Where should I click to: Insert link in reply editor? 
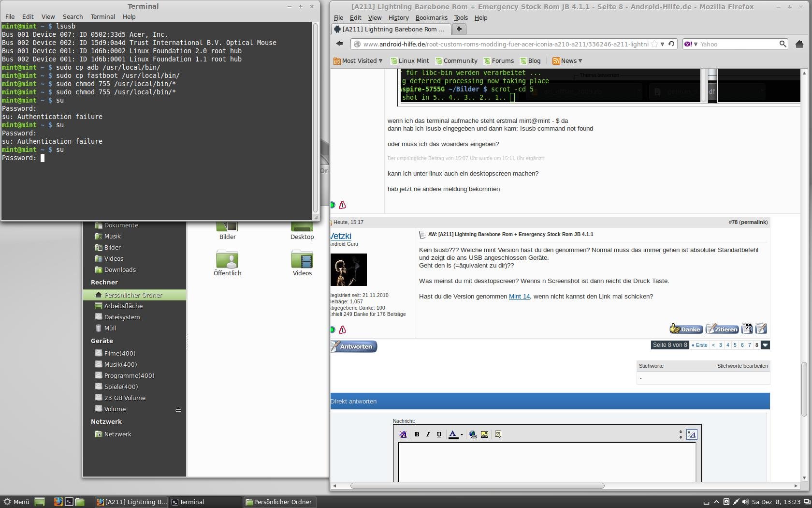point(473,434)
